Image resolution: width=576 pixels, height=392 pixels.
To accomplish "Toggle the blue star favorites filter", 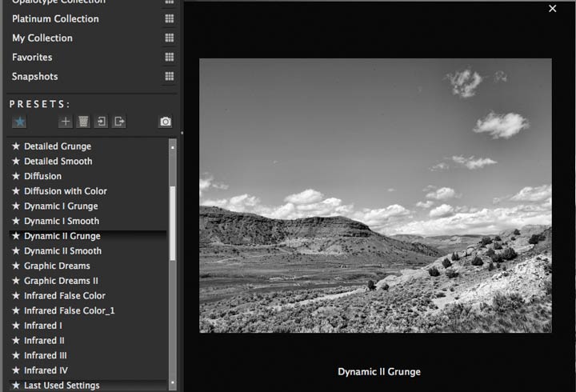I will click(x=19, y=122).
